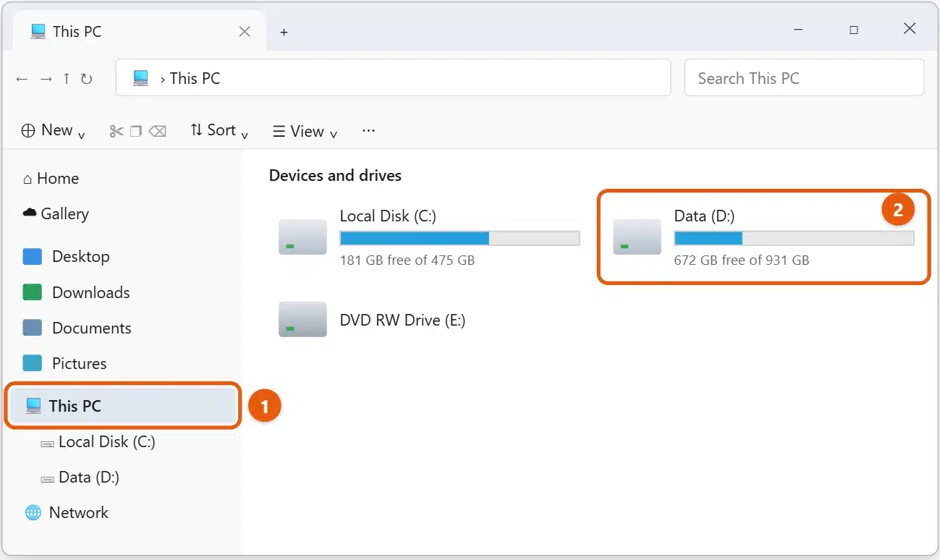Go back with the left arrow
This screenshot has height=560, width=940.
pyautogui.click(x=22, y=79)
